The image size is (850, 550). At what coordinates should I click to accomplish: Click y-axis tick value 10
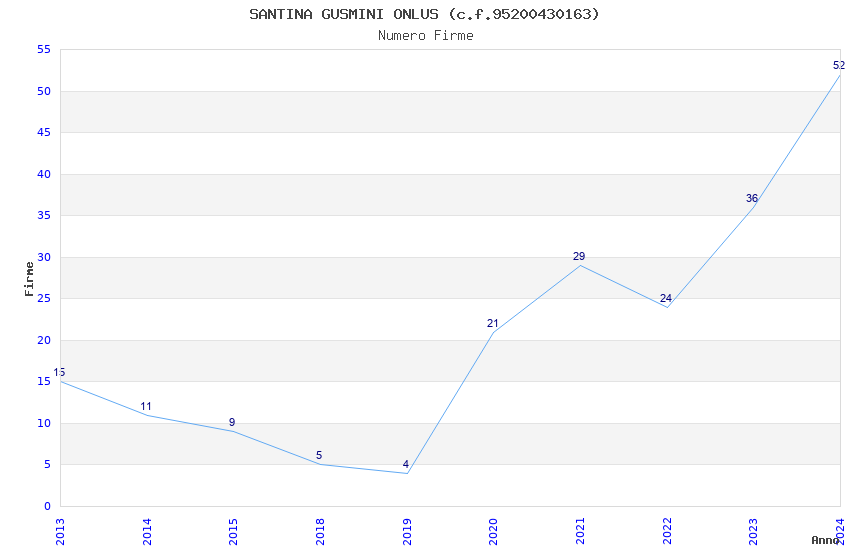click(44, 423)
